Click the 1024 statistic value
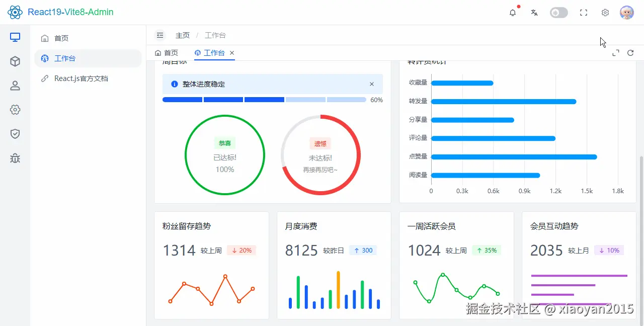Viewport: 644px width, 326px height. click(x=424, y=251)
